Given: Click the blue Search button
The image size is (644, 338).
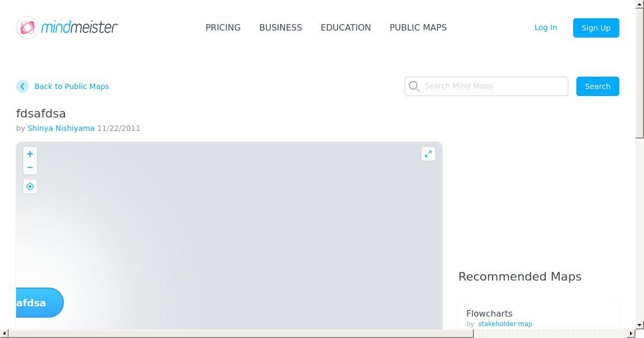Looking at the screenshot, I should coord(598,86).
